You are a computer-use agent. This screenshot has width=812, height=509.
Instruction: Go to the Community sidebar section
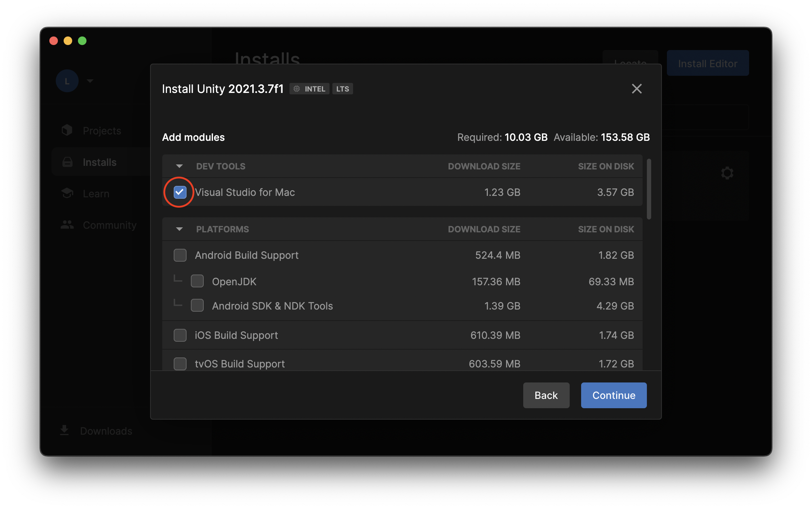point(109,225)
